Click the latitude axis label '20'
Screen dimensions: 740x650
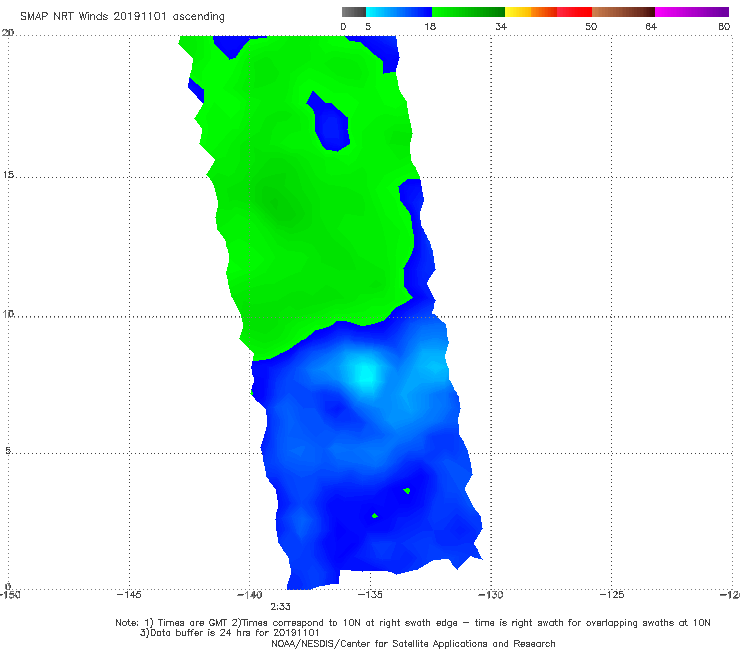8,32
